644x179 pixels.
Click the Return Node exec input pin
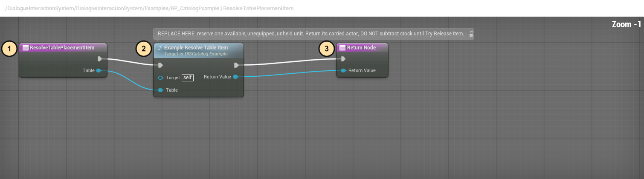point(343,59)
